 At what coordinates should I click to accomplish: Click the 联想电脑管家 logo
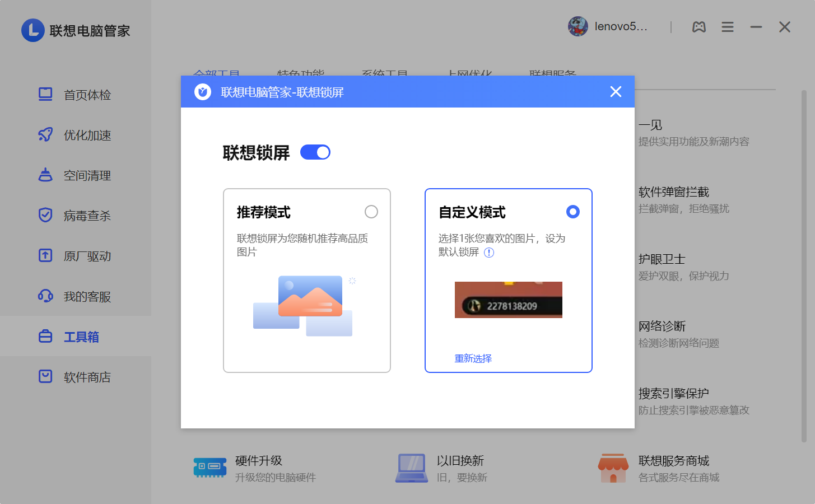(76, 30)
